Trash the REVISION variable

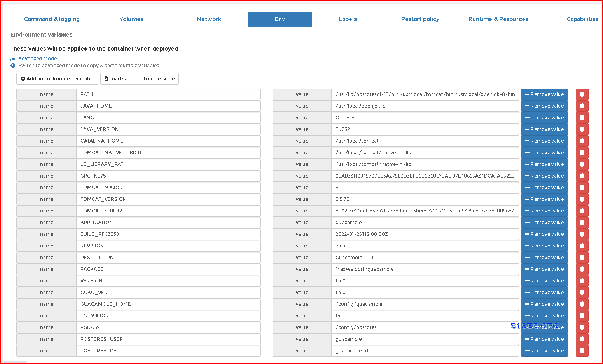tap(582, 246)
